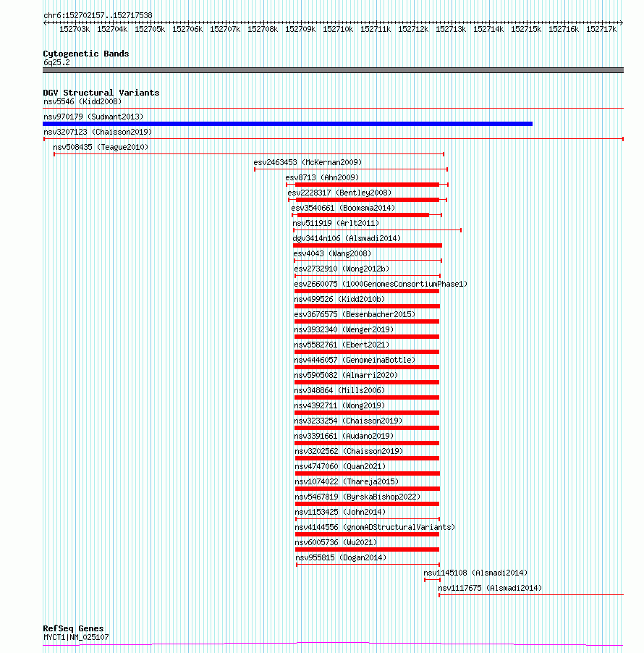The image size is (644, 653).
Task: Click the nsv4747060 (Quan2021) label
Action: coord(340,466)
